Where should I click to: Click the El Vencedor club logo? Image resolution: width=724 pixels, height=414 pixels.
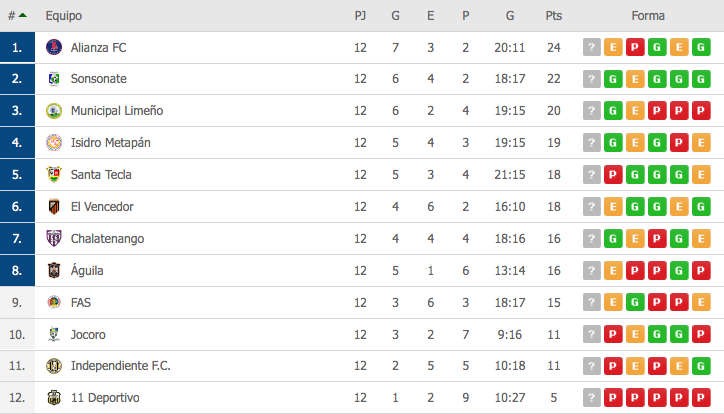[x=54, y=206]
